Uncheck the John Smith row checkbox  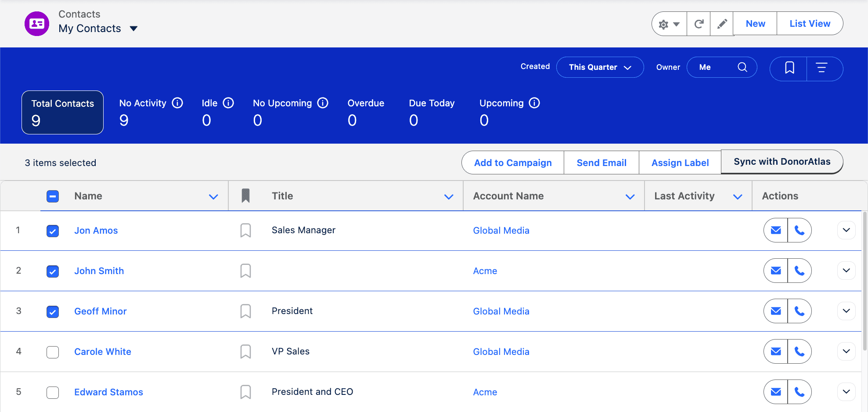click(53, 271)
